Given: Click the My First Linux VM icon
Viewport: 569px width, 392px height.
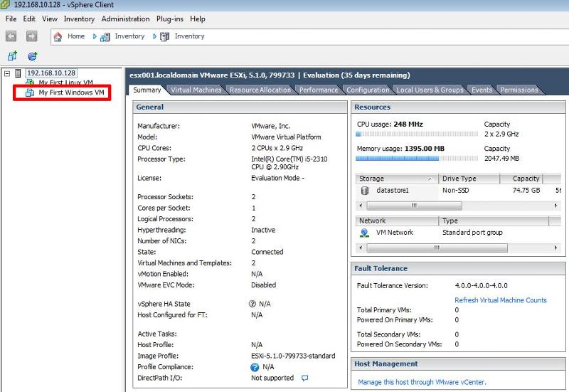Looking at the screenshot, I should pyautogui.click(x=30, y=83).
